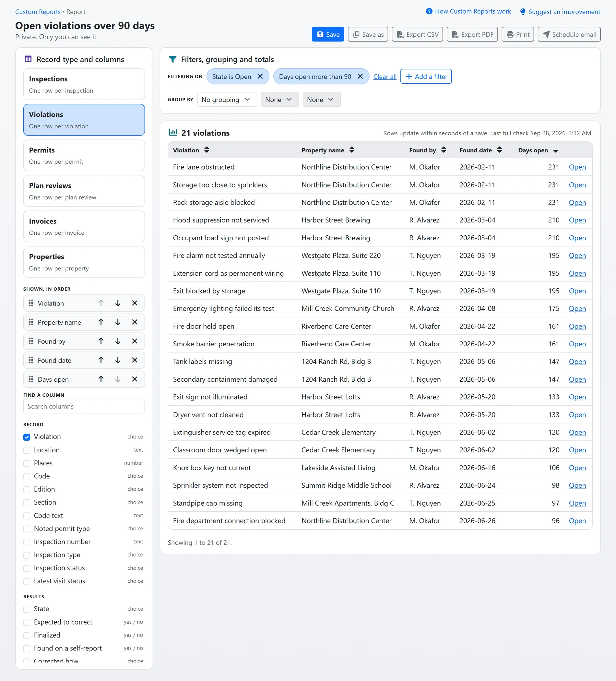Remove Found by from shown columns
The height and width of the screenshot is (681, 616).
pos(135,341)
